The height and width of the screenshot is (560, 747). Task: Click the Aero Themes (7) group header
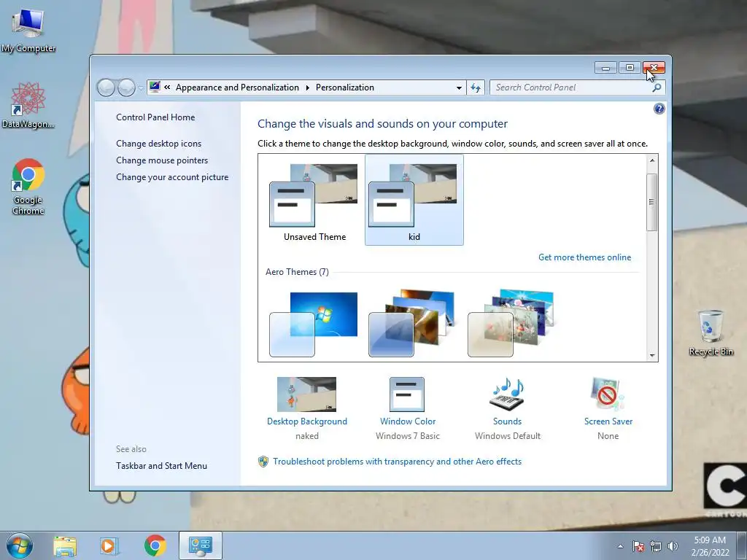pyautogui.click(x=298, y=272)
